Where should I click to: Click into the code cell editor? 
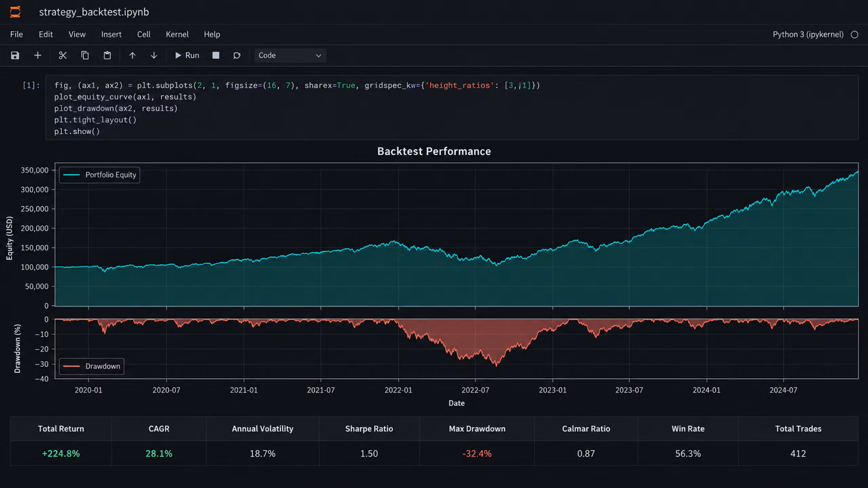(x=452, y=108)
